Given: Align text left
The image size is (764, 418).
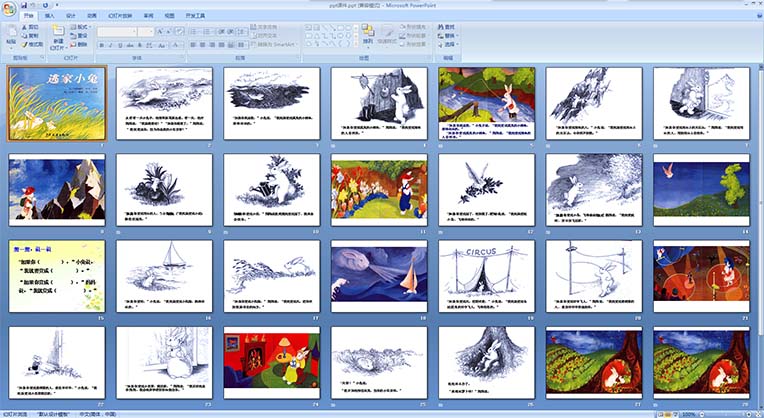Looking at the screenshot, I should [193, 45].
